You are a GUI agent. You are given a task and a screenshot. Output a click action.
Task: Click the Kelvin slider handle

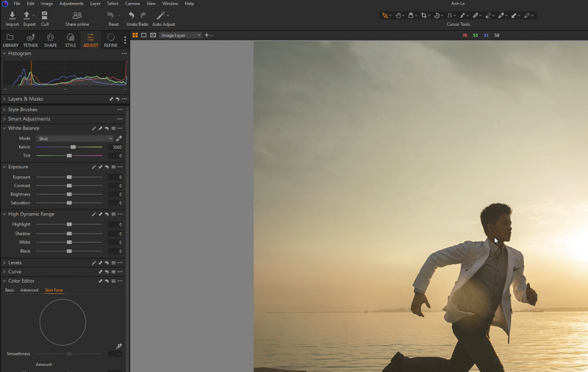pyautogui.click(x=73, y=147)
